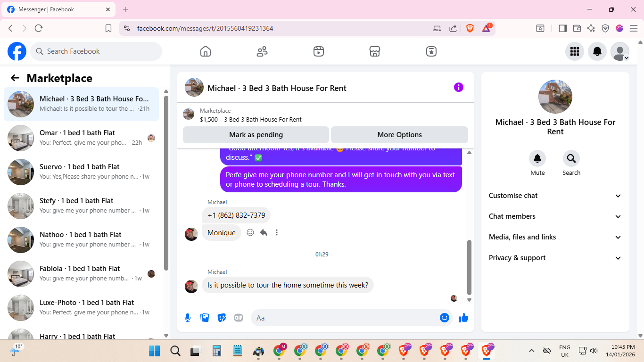Image resolution: width=644 pixels, height=362 pixels.
Task: Open the Brave Rewards triangle icon
Action: pos(487,28)
